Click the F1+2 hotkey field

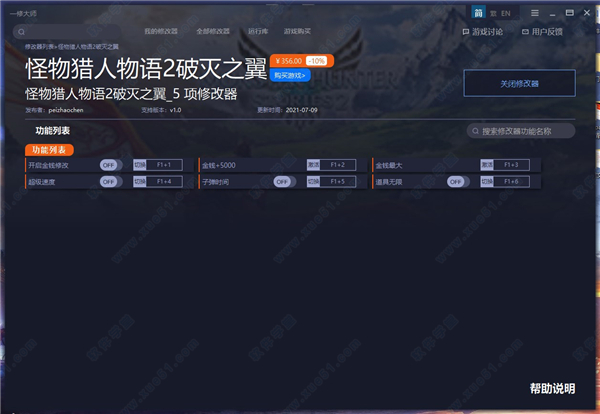pos(338,165)
